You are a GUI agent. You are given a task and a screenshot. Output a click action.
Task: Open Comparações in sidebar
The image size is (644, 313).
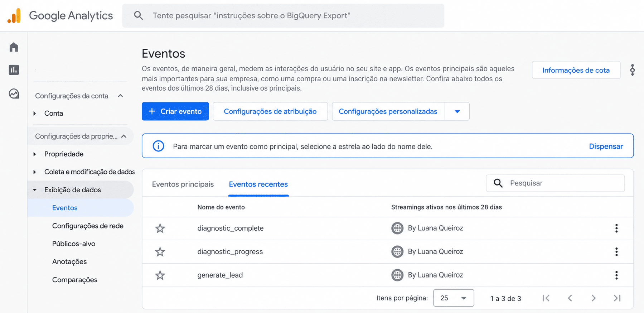(x=75, y=280)
